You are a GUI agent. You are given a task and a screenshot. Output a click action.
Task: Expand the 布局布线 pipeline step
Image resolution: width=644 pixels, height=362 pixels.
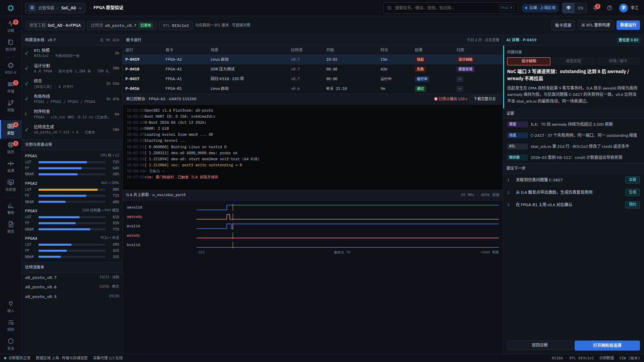coord(72,99)
